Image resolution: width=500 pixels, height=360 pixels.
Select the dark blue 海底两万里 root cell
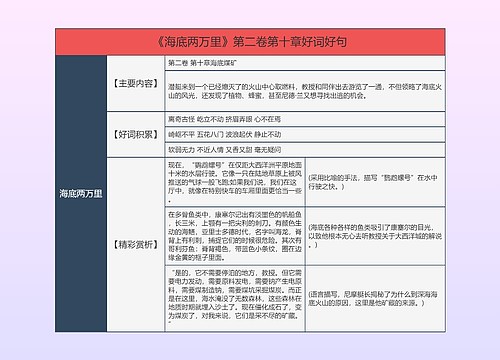[x=81, y=194]
